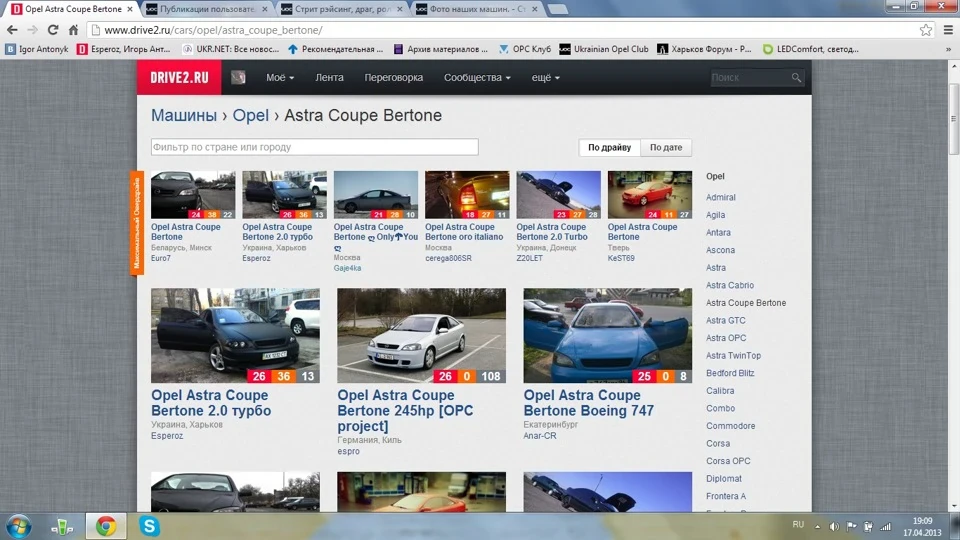Select Bedford Blitz in the model list
This screenshot has width=960, height=540.
730,373
